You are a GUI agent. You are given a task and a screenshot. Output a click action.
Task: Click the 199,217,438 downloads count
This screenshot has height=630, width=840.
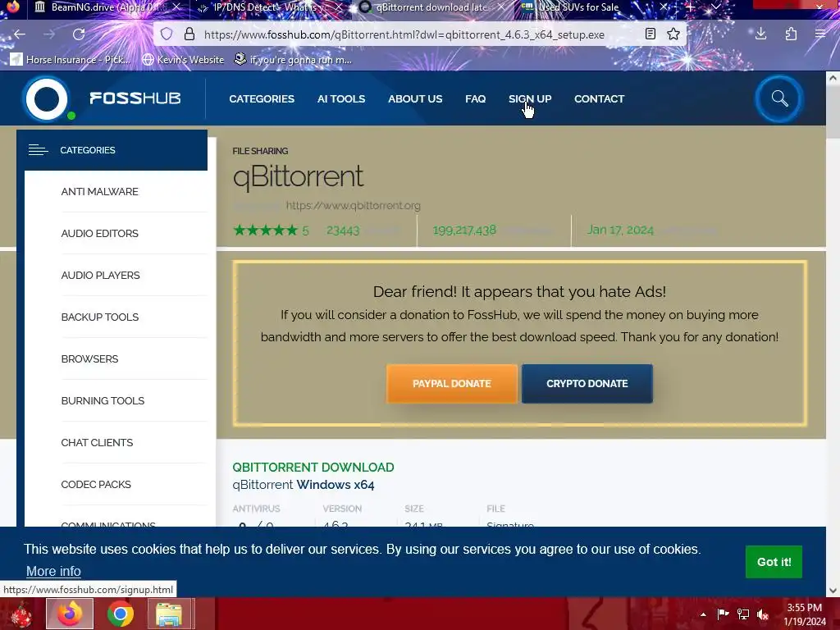tap(464, 231)
